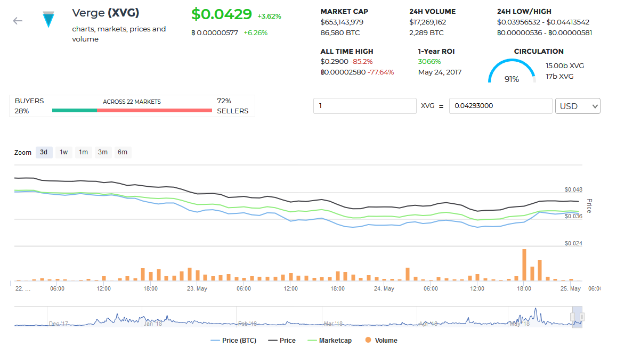Select the 3m zoom range

coord(103,152)
